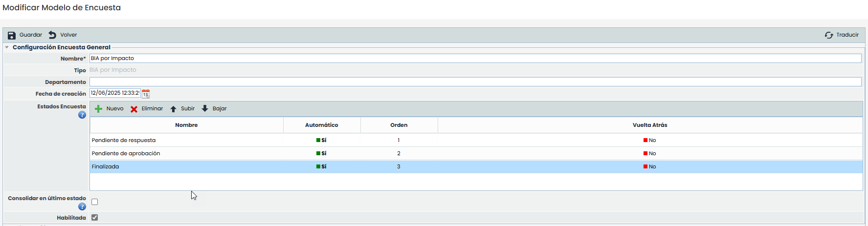
Task: Click the Subir up arrow icon
Action: pyautogui.click(x=173, y=109)
